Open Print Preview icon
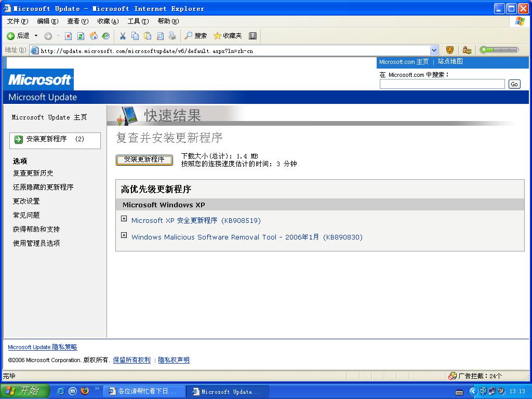This screenshot has height=399, width=532. (160, 36)
